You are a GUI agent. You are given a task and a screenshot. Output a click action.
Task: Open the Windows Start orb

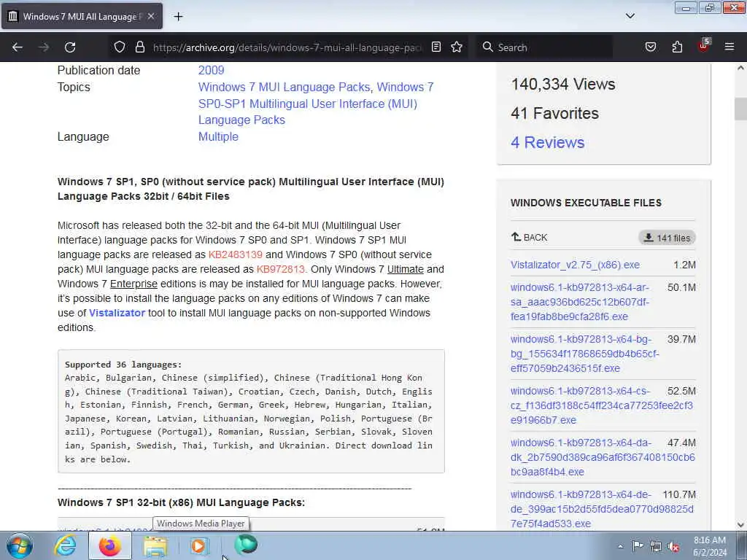pos(20,545)
